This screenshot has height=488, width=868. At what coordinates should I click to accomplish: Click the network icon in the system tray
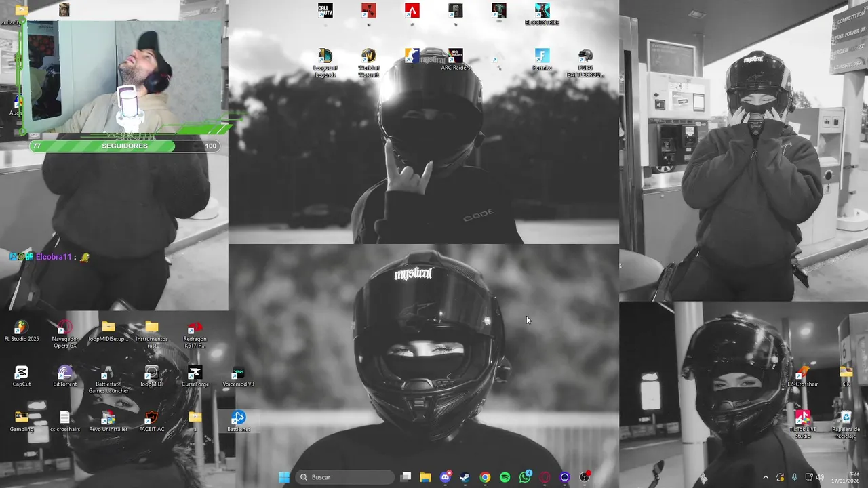(808, 477)
